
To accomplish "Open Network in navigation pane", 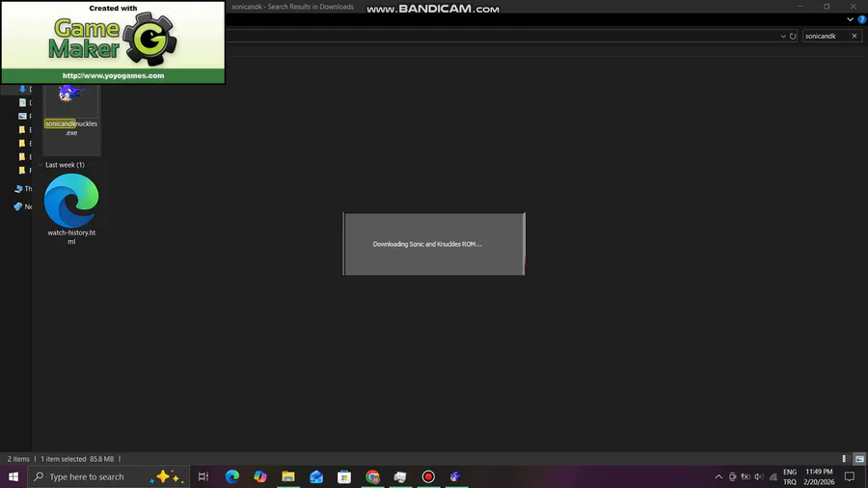I will click(x=23, y=206).
